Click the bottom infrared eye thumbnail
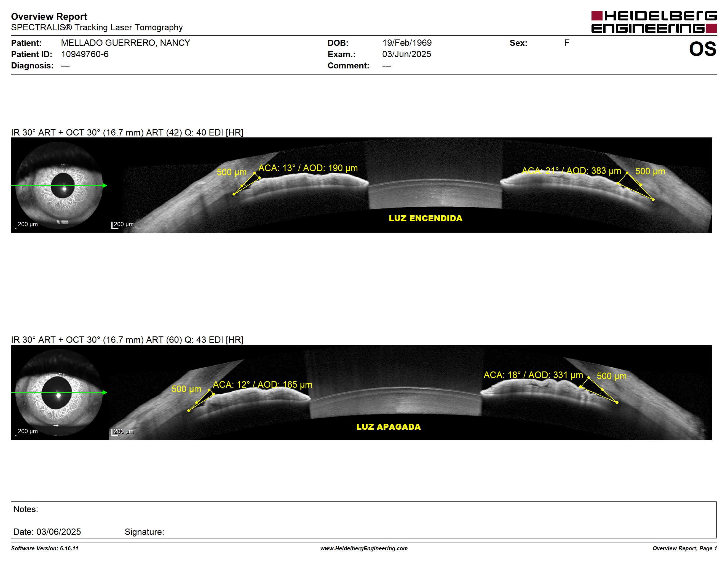Viewport: 728px width, 563px height. [x=59, y=392]
